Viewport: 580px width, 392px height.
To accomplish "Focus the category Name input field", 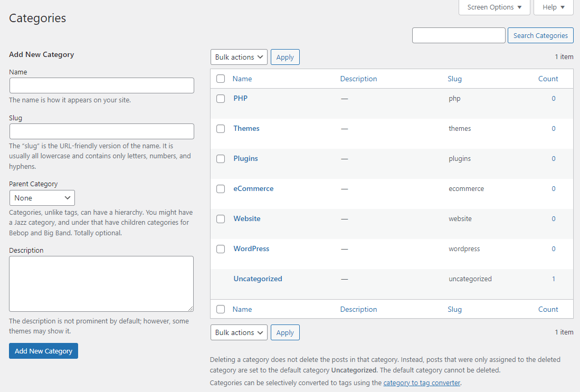I will tap(102, 85).
